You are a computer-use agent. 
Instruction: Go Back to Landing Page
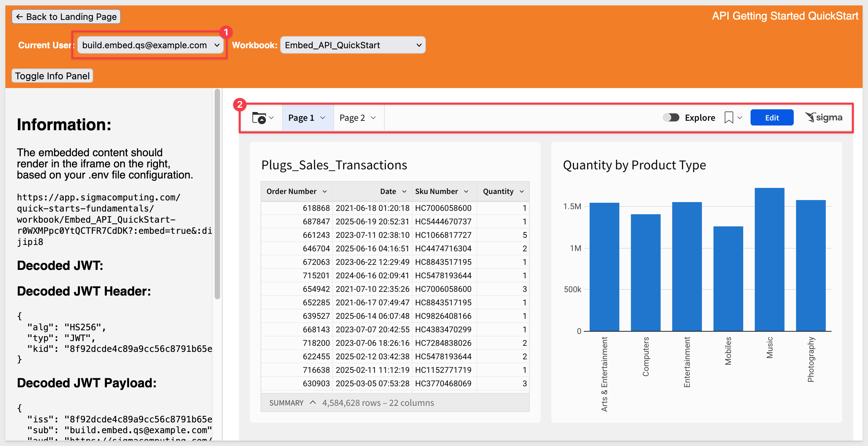pos(66,17)
